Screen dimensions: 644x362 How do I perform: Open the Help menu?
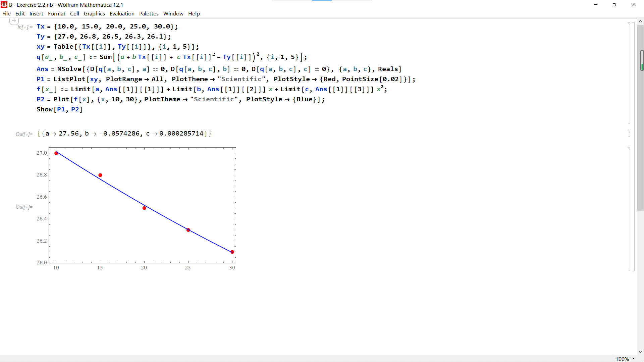194,13
